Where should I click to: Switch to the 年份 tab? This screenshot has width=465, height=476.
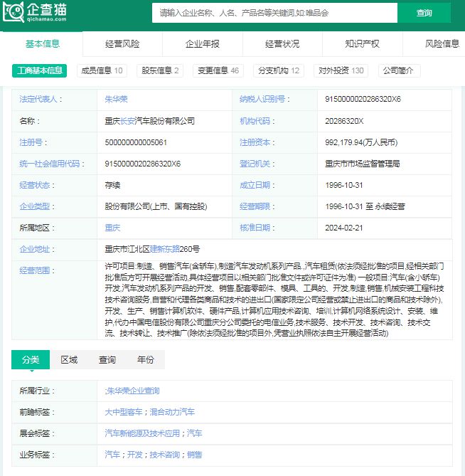point(146,360)
